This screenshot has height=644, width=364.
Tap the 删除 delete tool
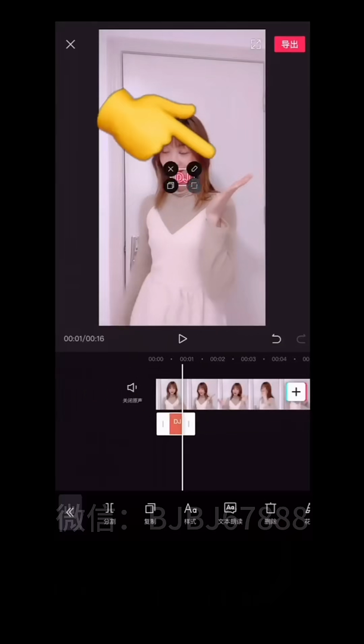[270, 514]
